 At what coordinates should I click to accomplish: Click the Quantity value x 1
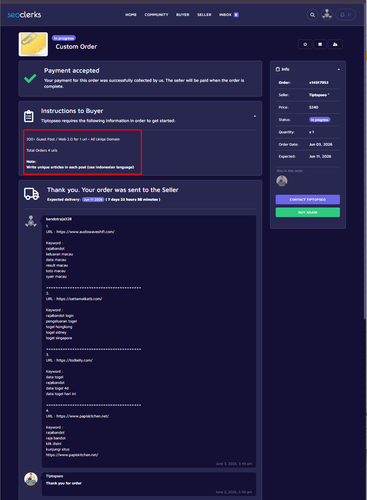tap(312, 132)
